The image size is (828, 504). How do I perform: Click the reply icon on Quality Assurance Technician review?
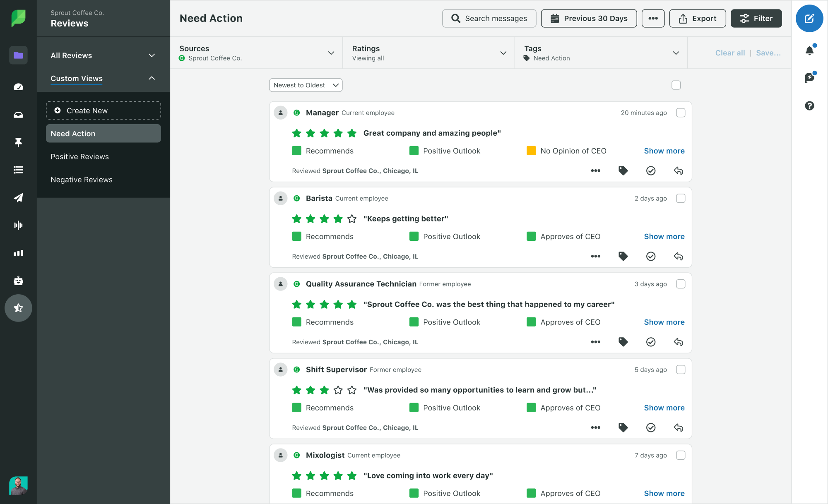[x=679, y=341]
